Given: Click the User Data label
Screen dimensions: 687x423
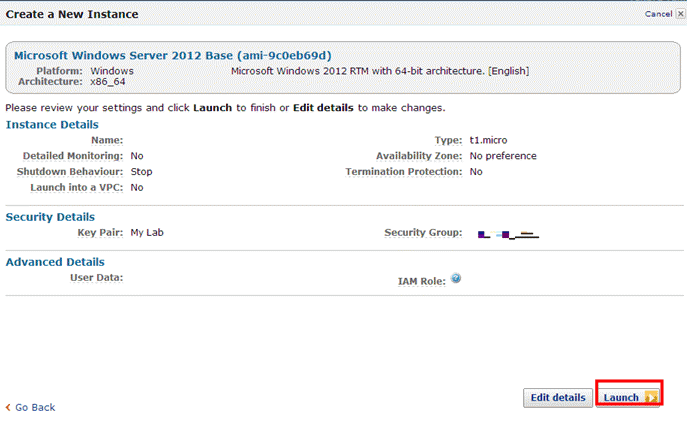Looking at the screenshot, I should [96, 278].
